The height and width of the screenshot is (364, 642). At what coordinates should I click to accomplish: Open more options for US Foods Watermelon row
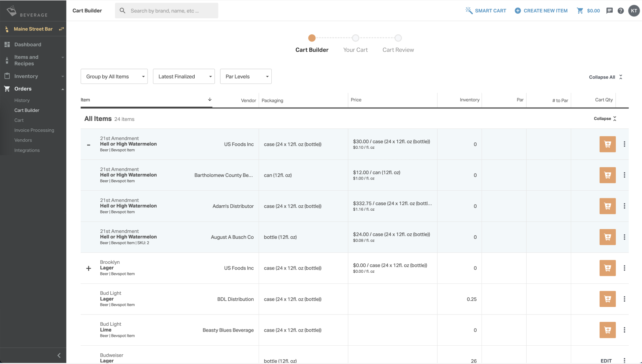[624, 144]
